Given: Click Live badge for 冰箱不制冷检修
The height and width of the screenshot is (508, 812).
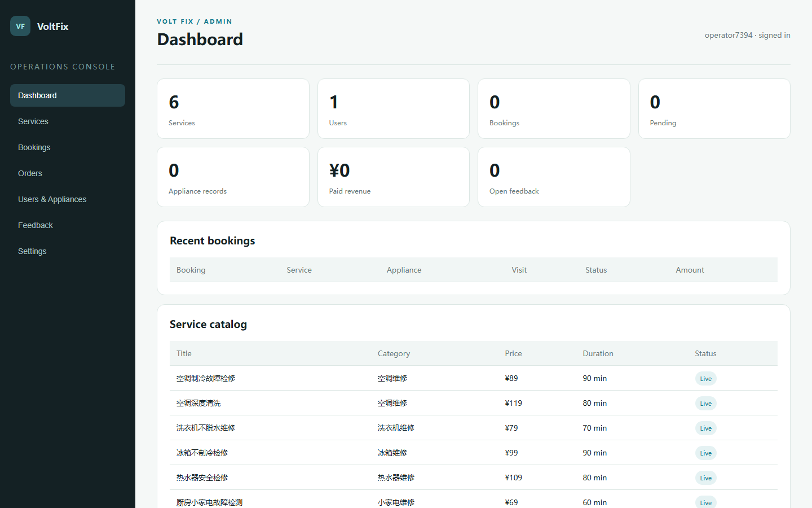Looking at the screenshot, I should [705, 453].
